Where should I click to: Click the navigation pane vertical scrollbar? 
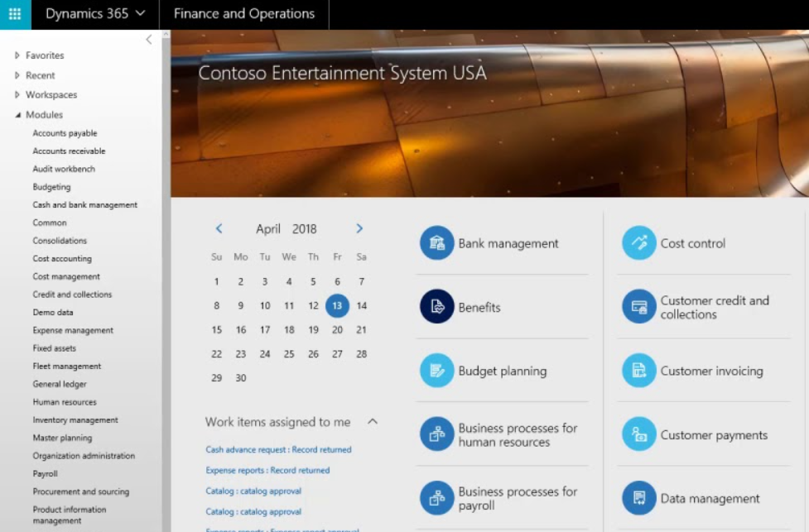point(166,281)
